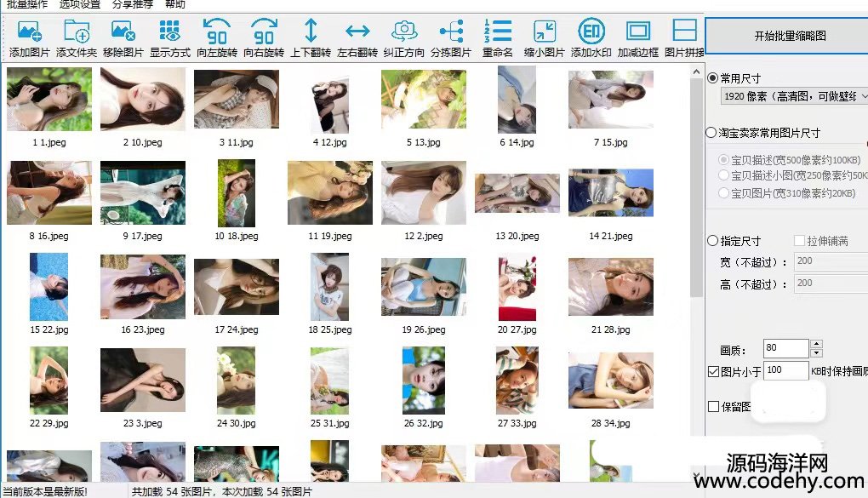Click the 图片小于 100 KB field
This screenshot has width=868, height=498.
pos(786,370)
